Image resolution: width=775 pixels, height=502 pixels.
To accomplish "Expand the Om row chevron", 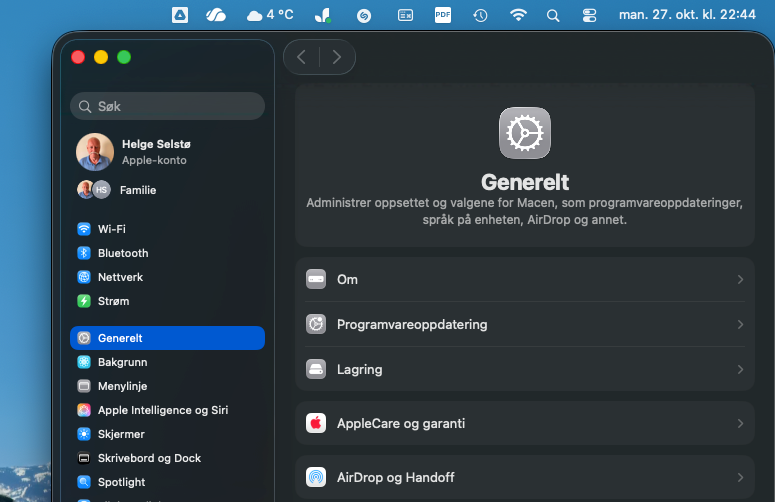I will [740, 280].
